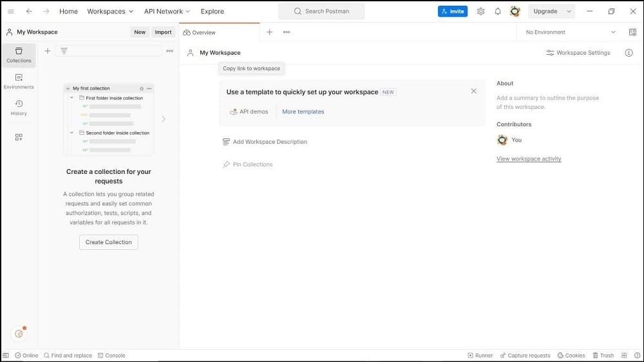Open the environment quick look icon
The height and width of the screenshot is (362, 644).
click(x=632, y=32)
